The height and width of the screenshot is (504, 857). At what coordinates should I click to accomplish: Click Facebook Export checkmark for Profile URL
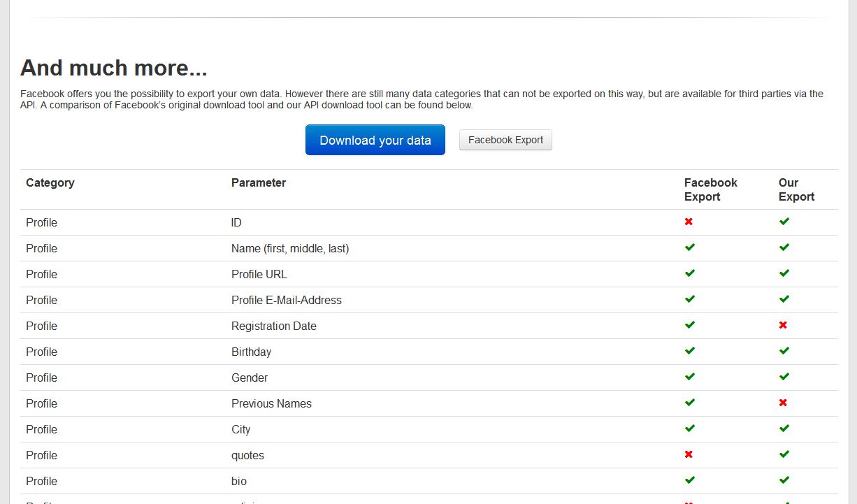tap(690, 273)
